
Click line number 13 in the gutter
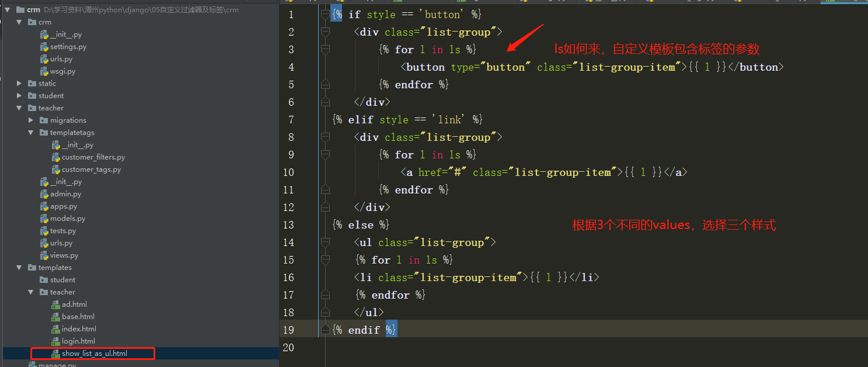288,225
